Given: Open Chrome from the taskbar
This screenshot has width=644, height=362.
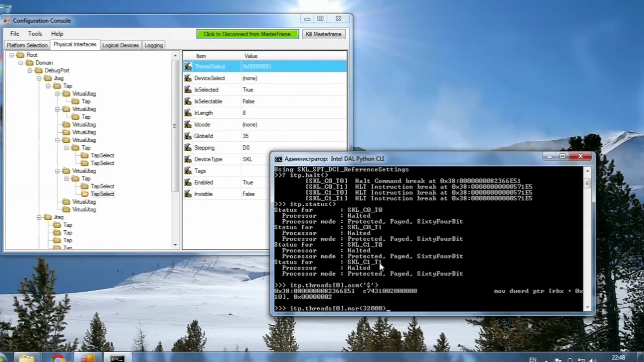Looking at the screenshot, I should coord(58,358).
